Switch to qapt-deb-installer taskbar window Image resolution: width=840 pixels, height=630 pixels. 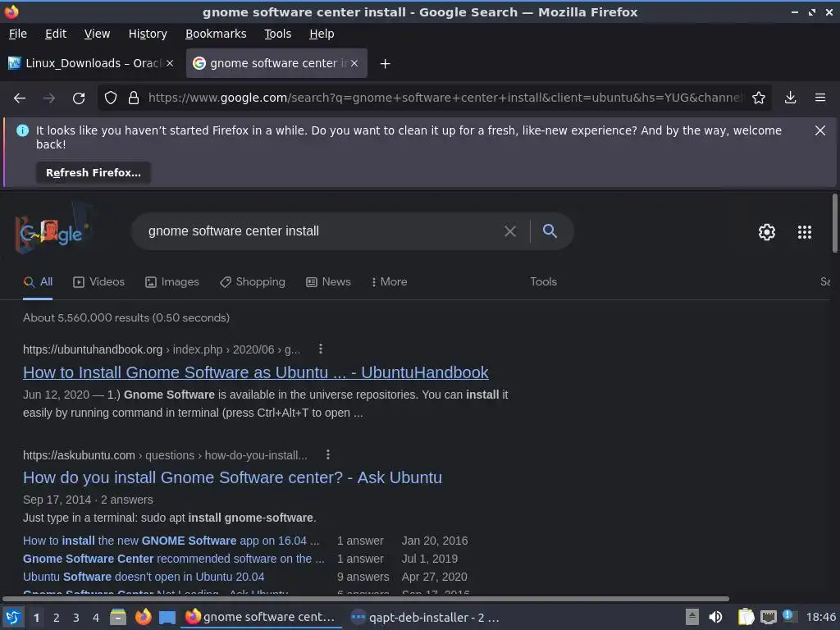pyautogui.click(x=426, y=618)
